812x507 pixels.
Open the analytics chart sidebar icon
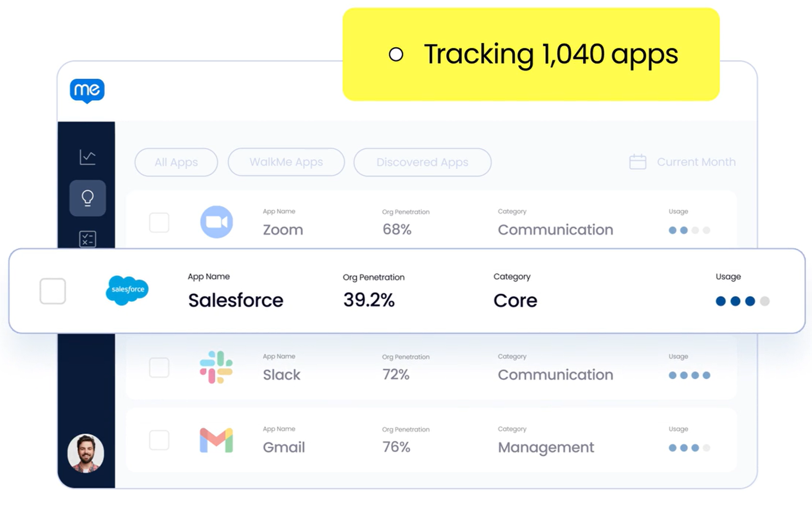click(87, 157)
